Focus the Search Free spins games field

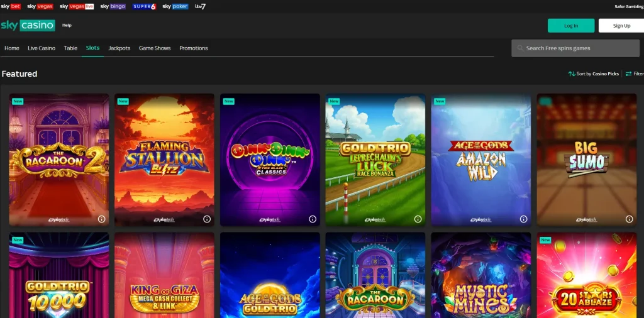[x=575, y=48]
